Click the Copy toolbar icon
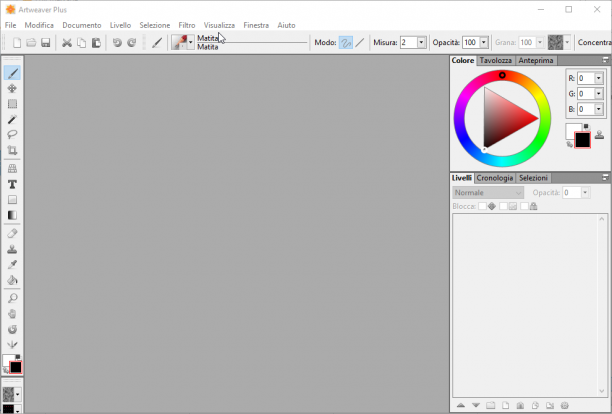This screenshot has width=612, height=414. point(81,43)
